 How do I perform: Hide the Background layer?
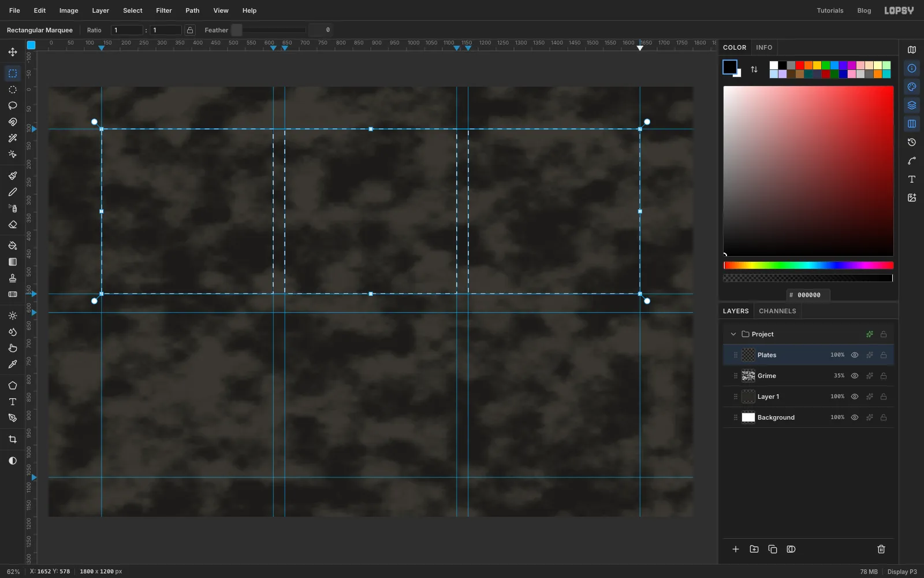pyautogui.click(x=855, y=417)
